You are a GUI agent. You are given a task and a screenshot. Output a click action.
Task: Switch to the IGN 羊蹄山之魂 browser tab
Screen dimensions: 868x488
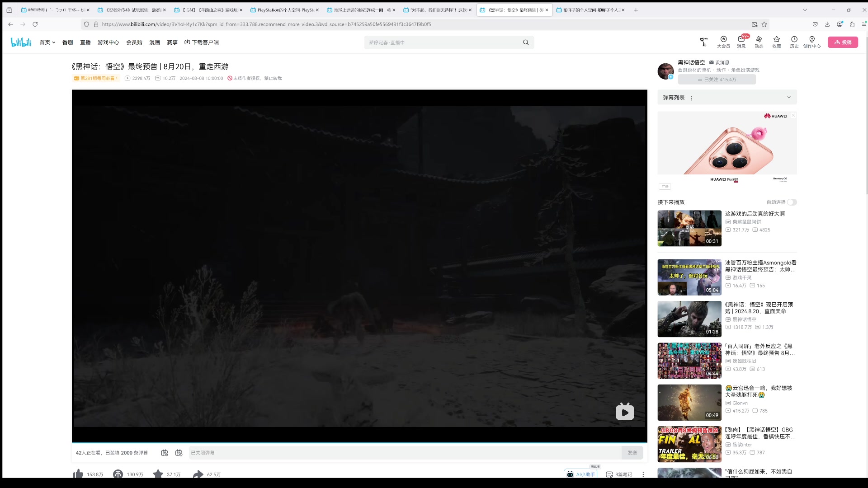208,10
